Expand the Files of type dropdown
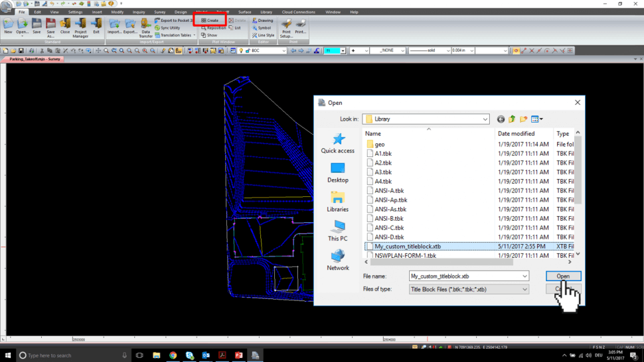 coord(524,290)
